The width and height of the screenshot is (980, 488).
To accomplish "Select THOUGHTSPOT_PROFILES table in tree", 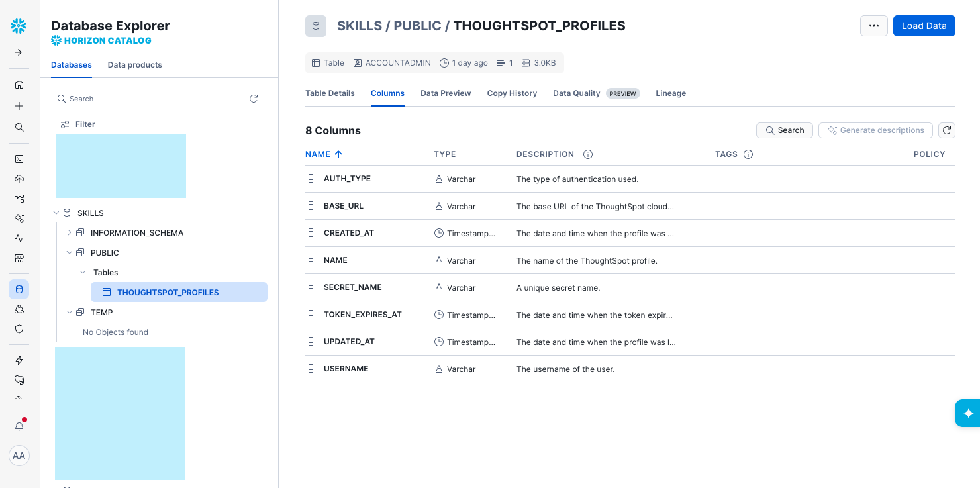I will tap(179, 292).
